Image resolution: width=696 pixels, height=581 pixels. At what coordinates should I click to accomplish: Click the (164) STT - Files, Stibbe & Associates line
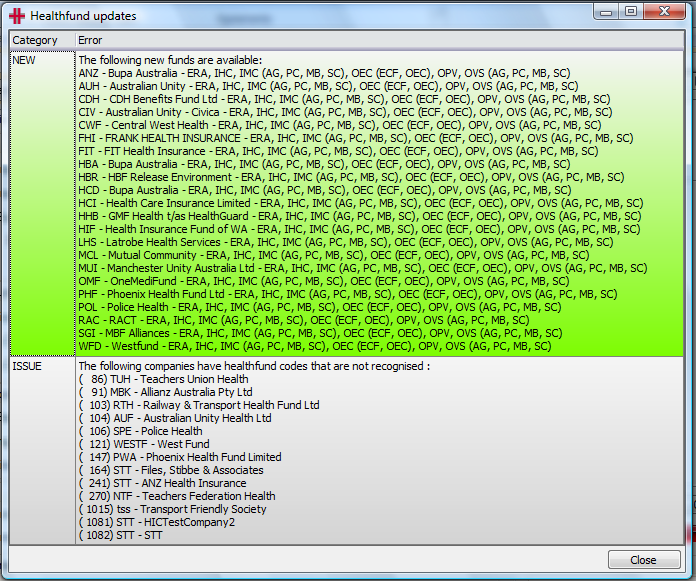[x=171, y=470]
